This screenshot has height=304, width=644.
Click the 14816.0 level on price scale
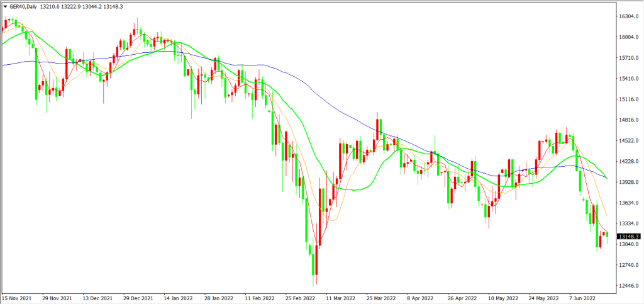(x=627, y=120)
